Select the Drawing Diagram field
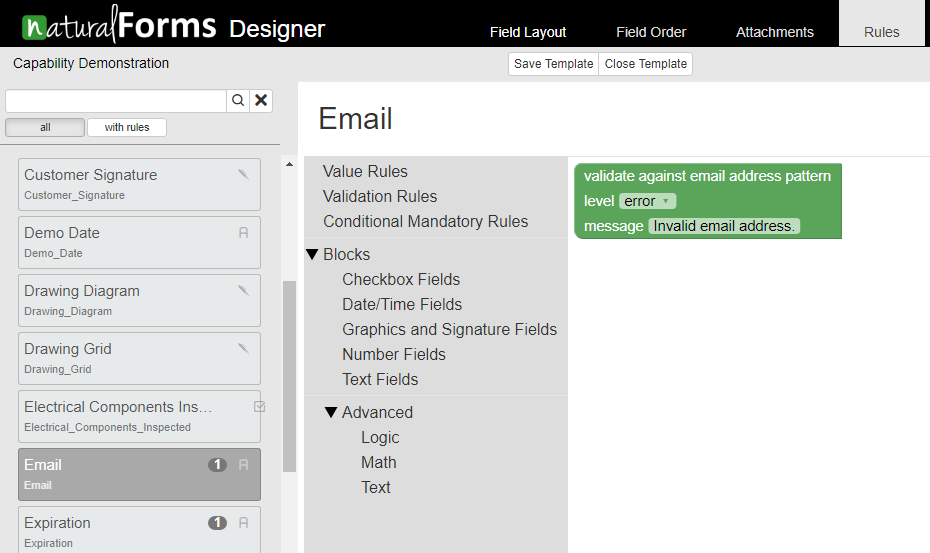This screenshot has width=930, height=553. 139,301
